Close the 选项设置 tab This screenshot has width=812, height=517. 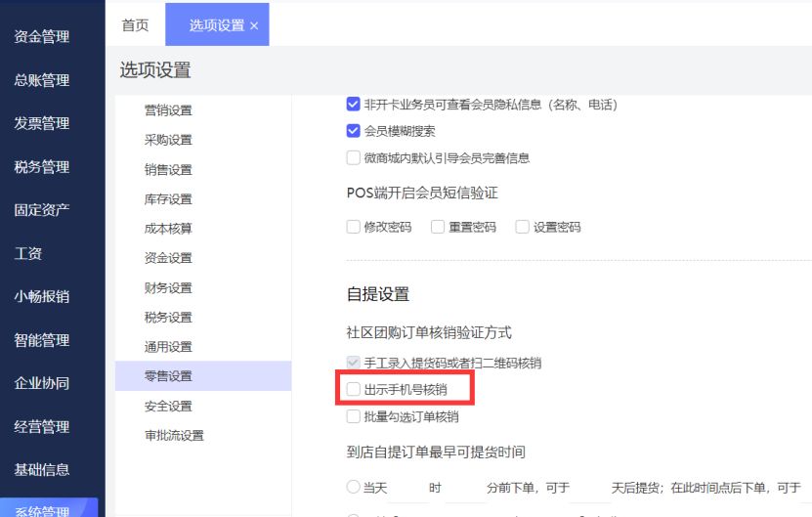pyautogui.click(x=254, y=26)
